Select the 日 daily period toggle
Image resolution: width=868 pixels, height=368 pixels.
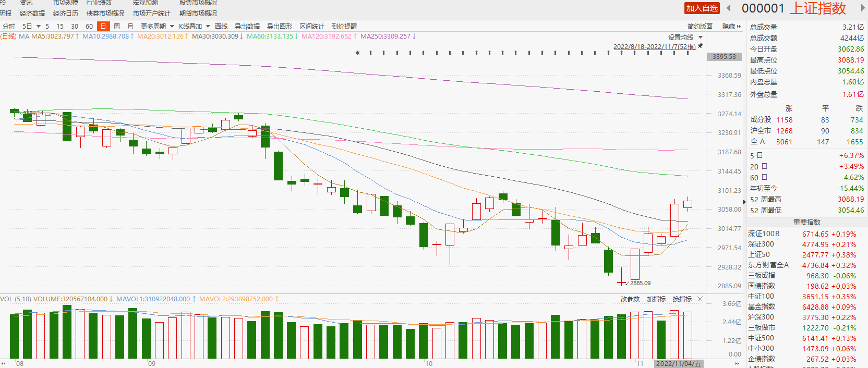coord(103,27)
